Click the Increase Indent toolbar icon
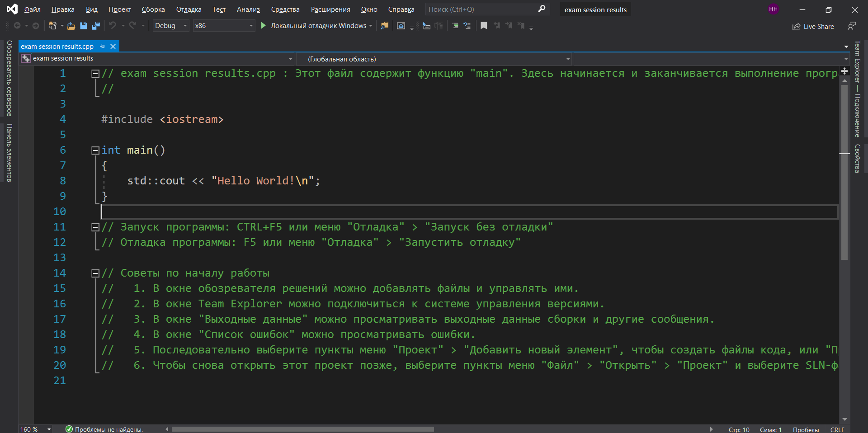868x433 pixels. 467,26
